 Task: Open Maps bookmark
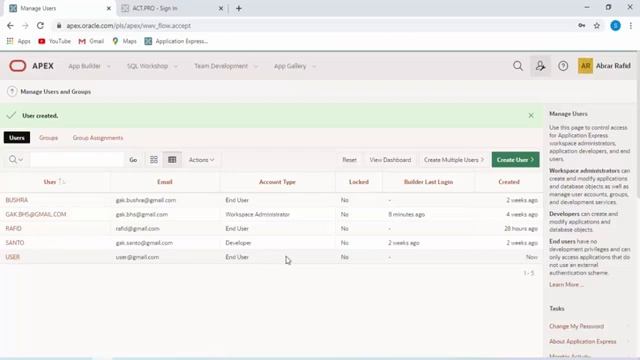coord(124,41)
